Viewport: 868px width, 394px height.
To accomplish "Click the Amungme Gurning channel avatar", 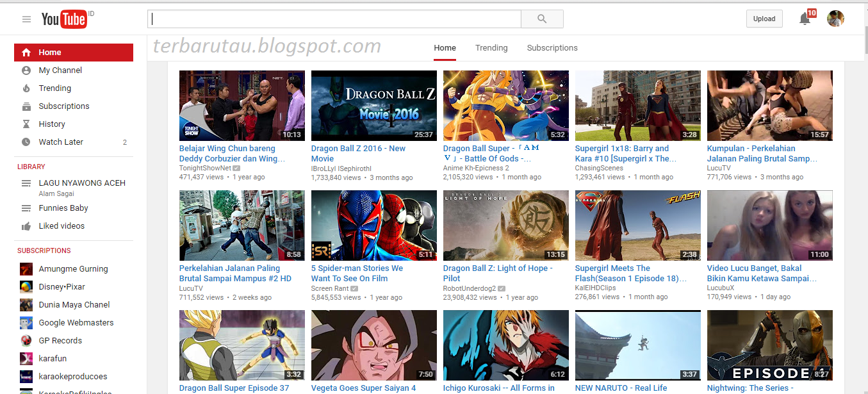I will (26, 269).
